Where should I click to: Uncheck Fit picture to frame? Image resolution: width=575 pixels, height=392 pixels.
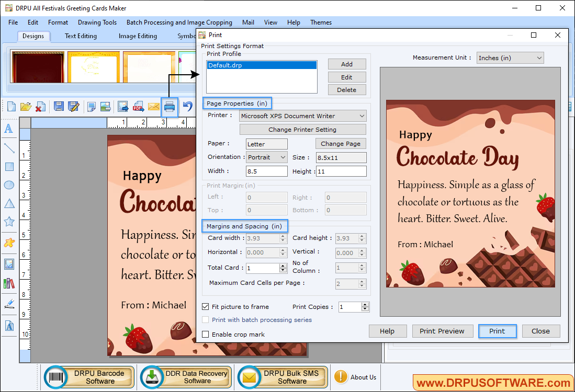[206, 307]
